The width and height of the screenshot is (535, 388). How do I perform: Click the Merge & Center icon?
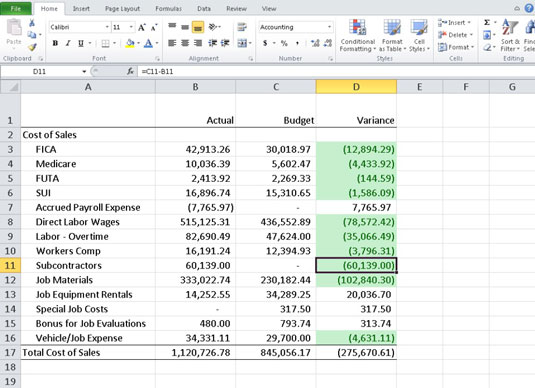pyautogui.click(x=242, y=43)
